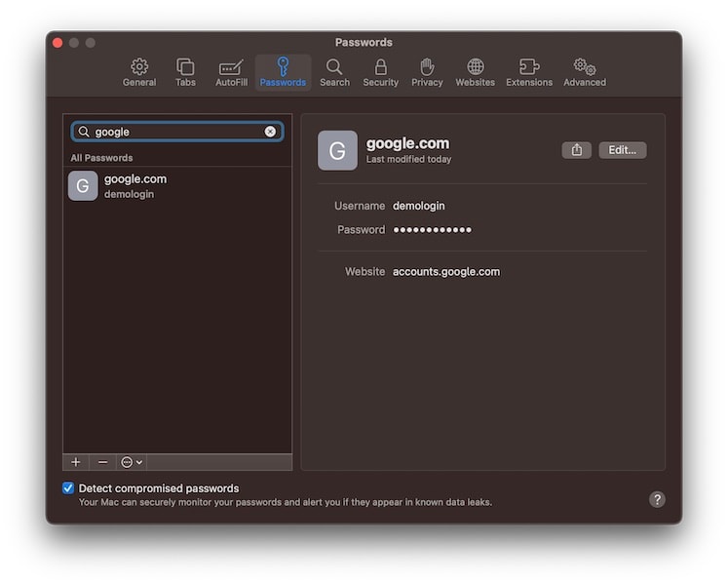This screenshot has height=585, width=728.
Task: Open the Privacy hand icon pane
Action: click(x=427, y=72)
